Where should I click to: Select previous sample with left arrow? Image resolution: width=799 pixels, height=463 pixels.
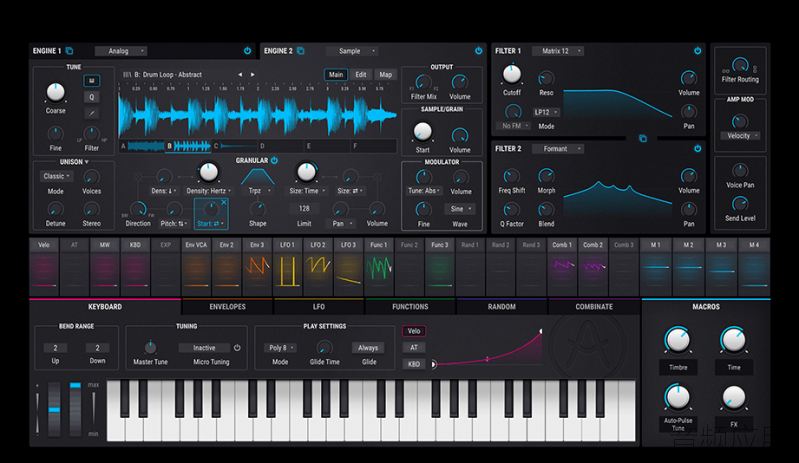point(240,74)
